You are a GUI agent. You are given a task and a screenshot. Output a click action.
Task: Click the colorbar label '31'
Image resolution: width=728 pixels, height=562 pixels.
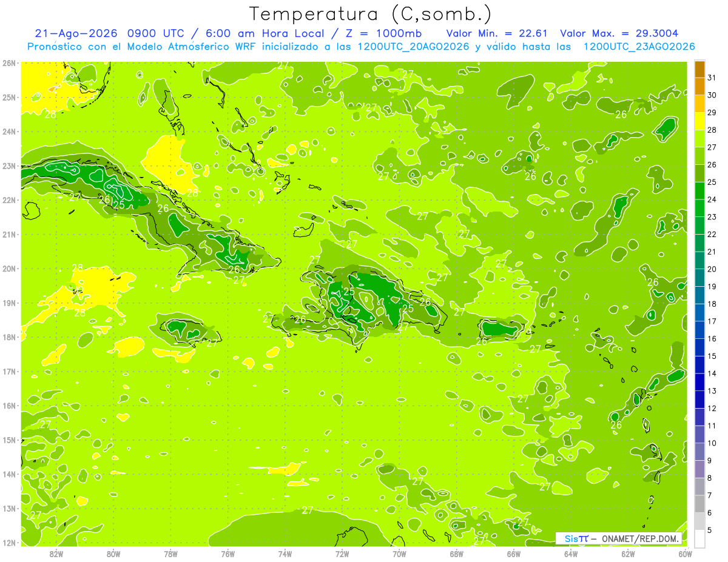coord(712,78)
